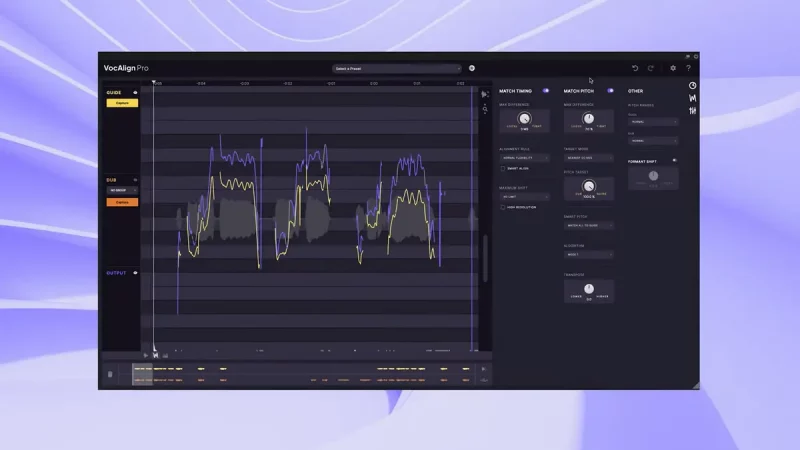
Task: Click the redo arrow icon
Action: tap(651, 68)
